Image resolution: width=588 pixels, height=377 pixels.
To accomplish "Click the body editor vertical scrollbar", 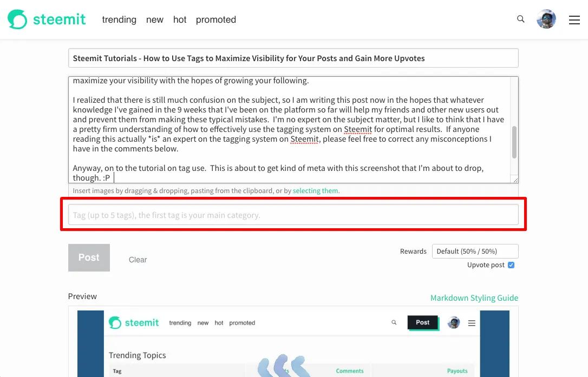I will tap(514, 142).
